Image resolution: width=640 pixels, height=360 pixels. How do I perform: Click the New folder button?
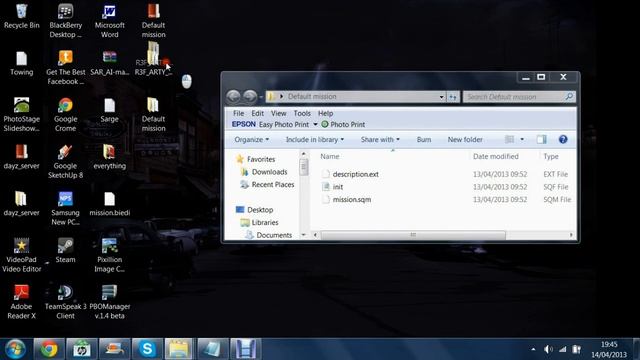click(465, 140)
